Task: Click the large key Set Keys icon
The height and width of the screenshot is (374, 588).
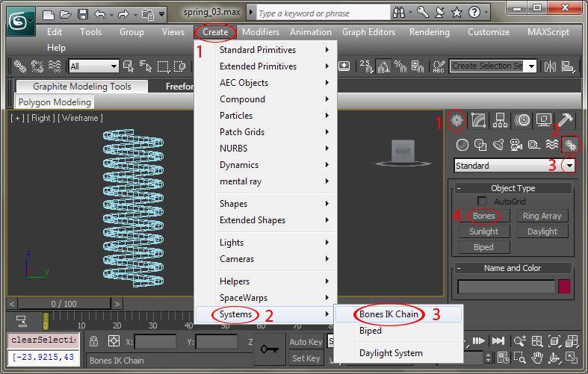Action: (x=269, y=349)
